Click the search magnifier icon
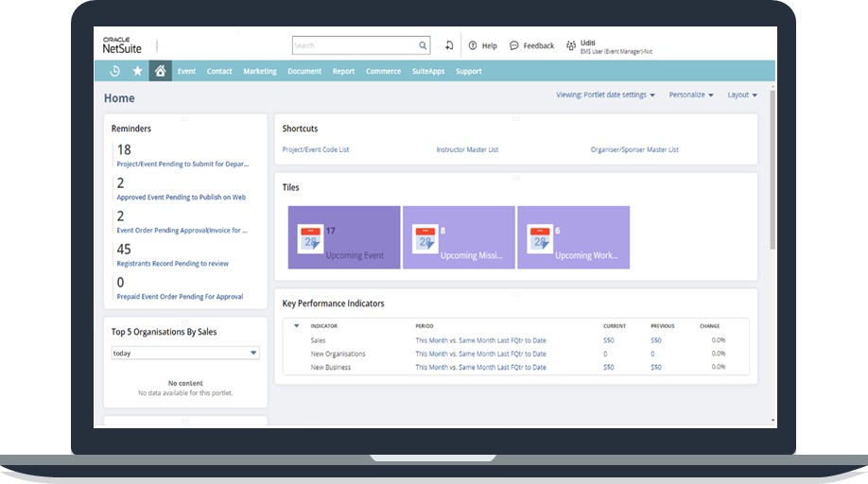This screenshot has width=868, height=484. [x=423, y=45]
